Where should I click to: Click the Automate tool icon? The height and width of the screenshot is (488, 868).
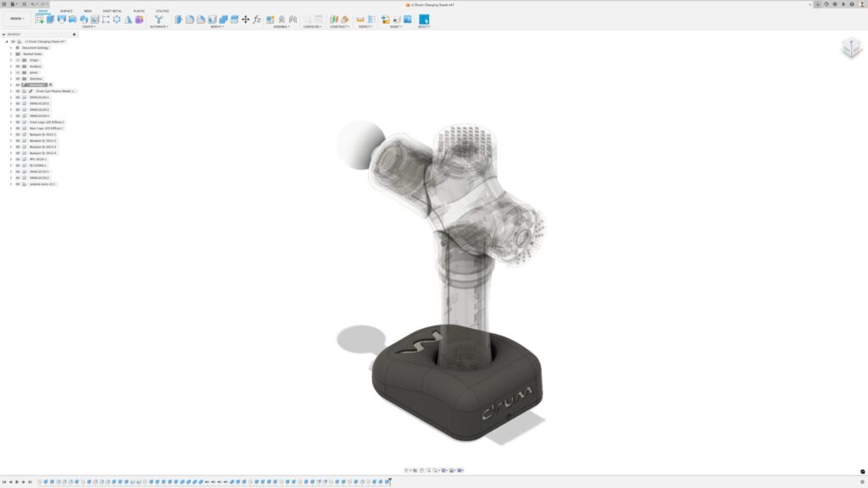click(159, 19)
